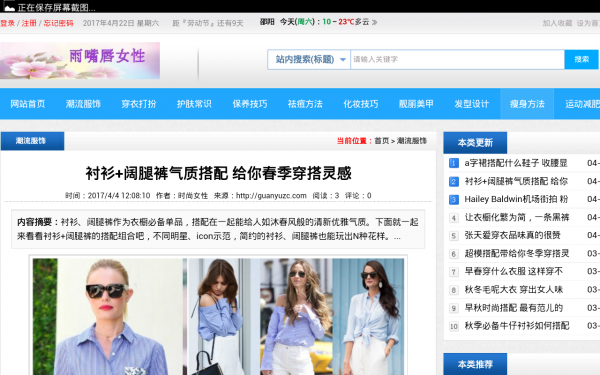Image resolution: width=600 pixels, height=375 pixels.
Task: Open 保养技巧 navigation item
Action: click(x=249, y=104)
